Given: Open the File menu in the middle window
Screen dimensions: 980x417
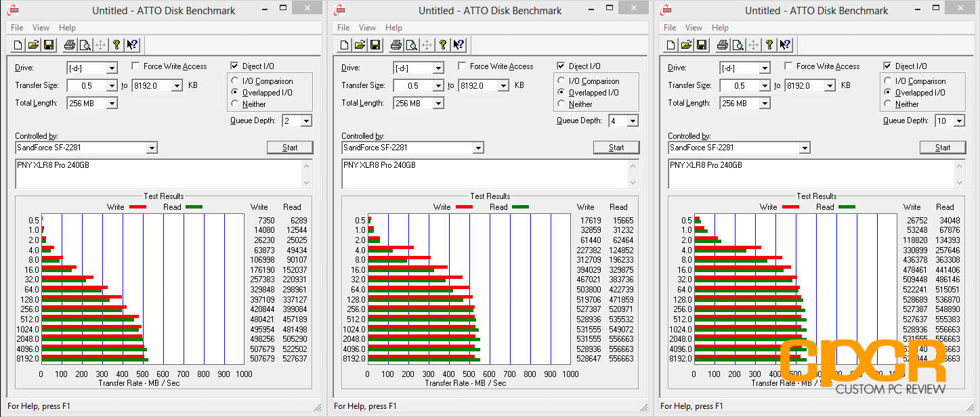Looking at the screenshot, I should click(343, 28).
